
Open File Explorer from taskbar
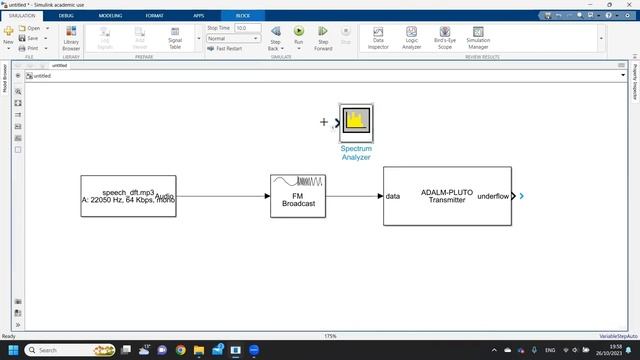tap(199, 350)
